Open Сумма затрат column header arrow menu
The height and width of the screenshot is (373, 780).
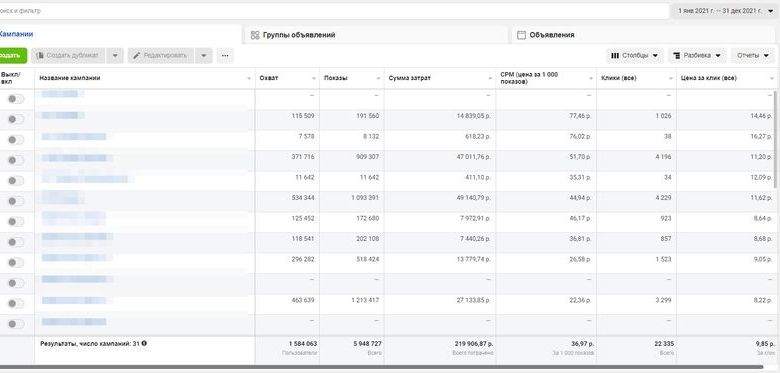[491, 79]
